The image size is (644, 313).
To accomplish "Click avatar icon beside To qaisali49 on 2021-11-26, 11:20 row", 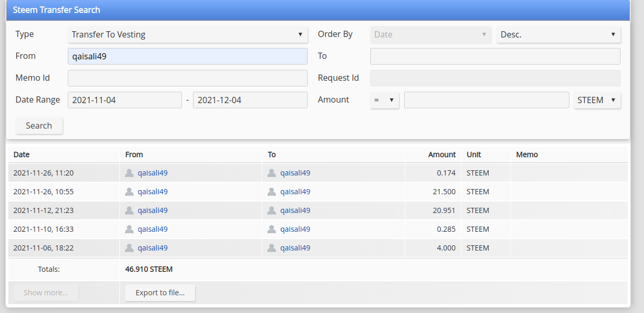I will click(x=272, y=173).
